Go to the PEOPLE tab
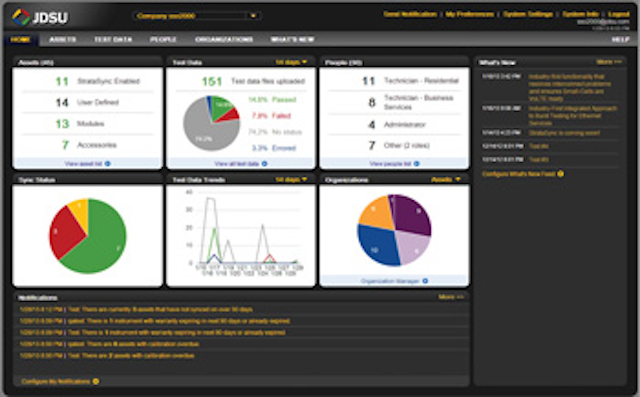 [x=163, y=39]
